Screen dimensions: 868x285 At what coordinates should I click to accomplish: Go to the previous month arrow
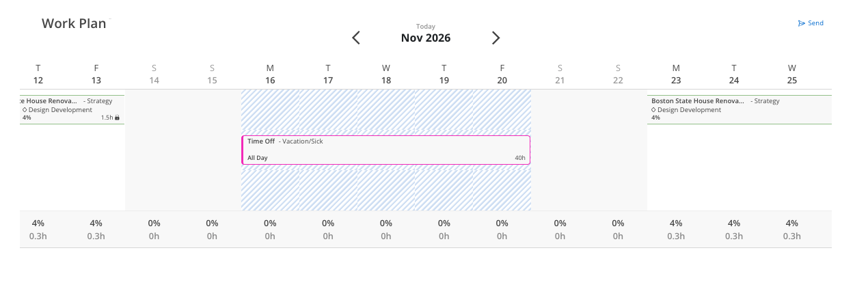click(356, 38)
